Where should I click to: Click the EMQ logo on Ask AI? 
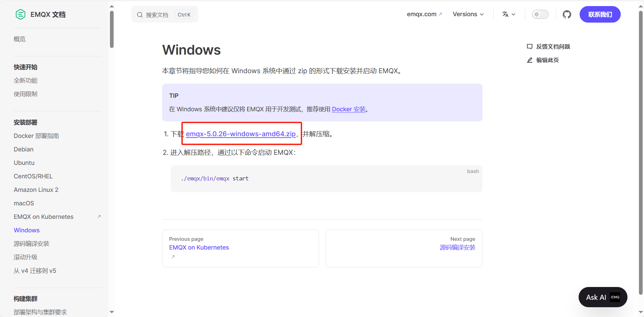(615, 297)
